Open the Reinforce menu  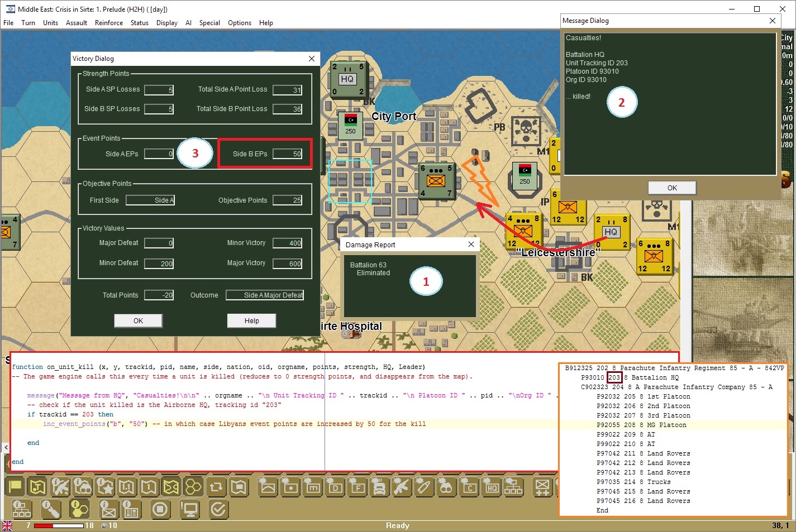coord(109,23)
